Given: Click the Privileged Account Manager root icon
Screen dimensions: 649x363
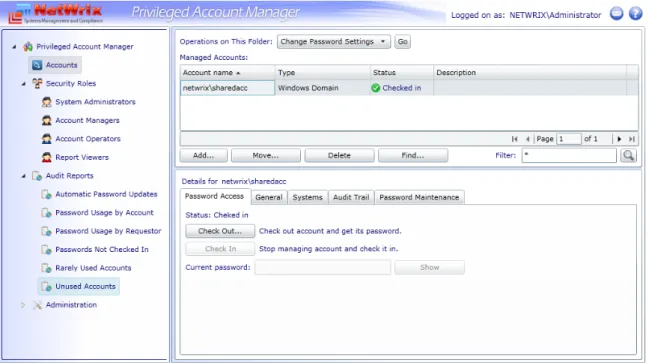Looking at the screenshot, I should click(28, 46).
